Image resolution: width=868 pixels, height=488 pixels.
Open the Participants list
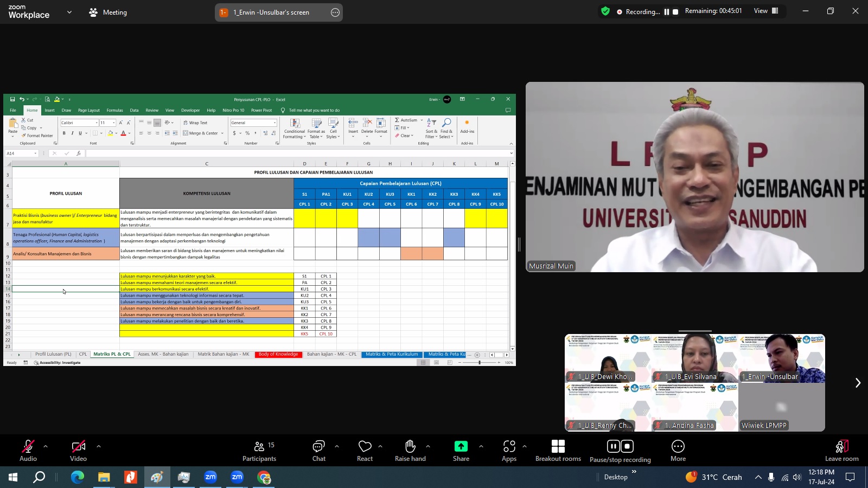click(259, 450)
